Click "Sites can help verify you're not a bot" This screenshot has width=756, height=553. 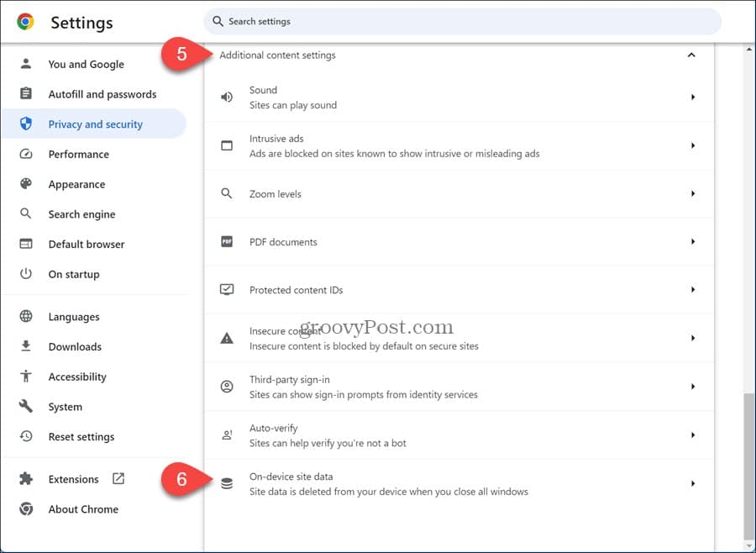[328, 443]
